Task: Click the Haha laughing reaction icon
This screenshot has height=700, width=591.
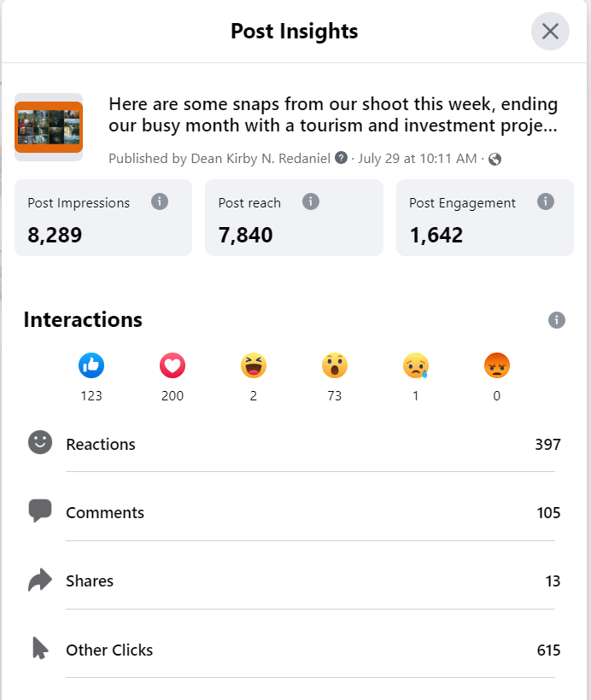Action: click(254, 366)
